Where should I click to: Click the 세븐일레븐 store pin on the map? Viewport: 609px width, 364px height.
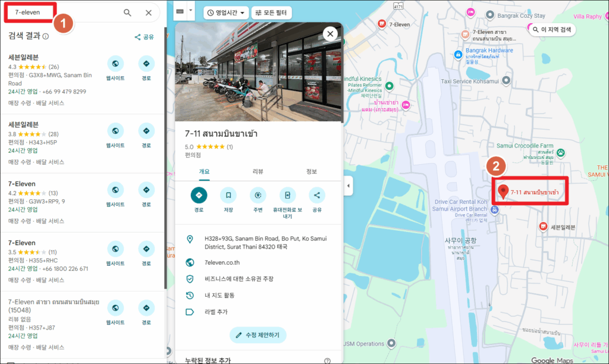pos(544,227)
